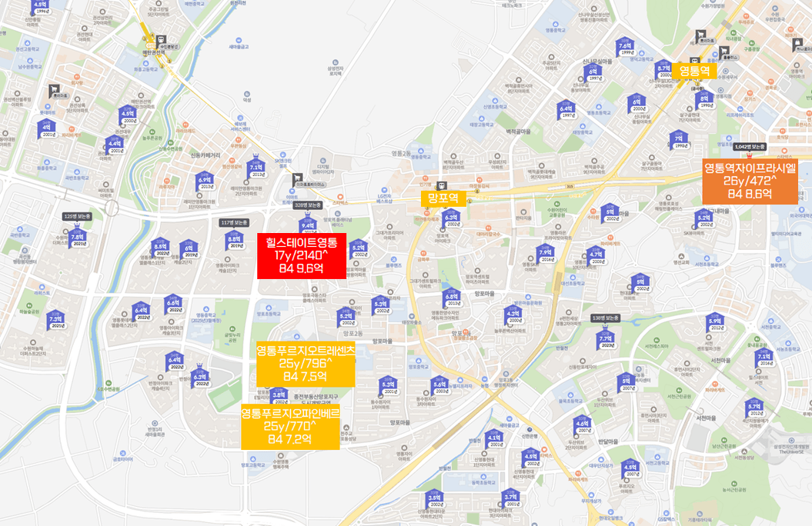The width and height of the screenshot is (812, 526).
Task: Click the 8.5억 2022년 price marker
Action: 161,248
